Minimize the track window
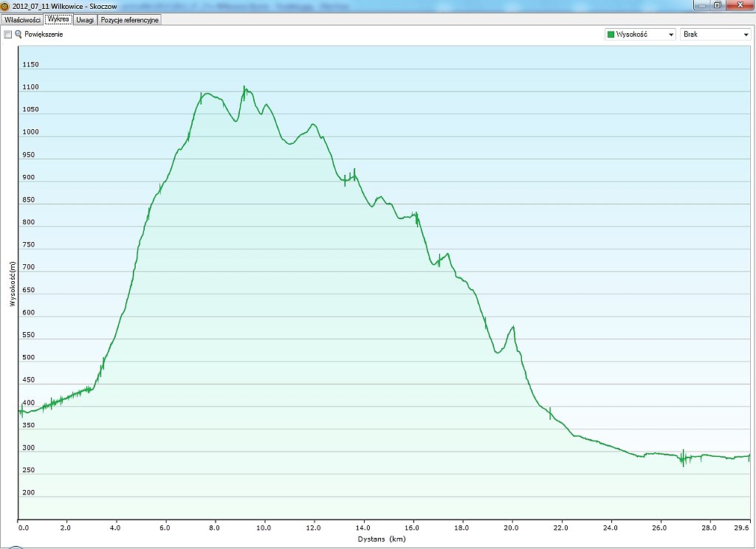 tap(700, 5)
